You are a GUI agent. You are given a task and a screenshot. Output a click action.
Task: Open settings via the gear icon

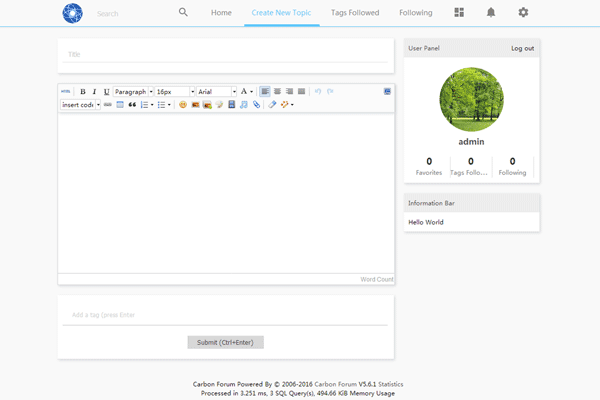coord(522,13)
